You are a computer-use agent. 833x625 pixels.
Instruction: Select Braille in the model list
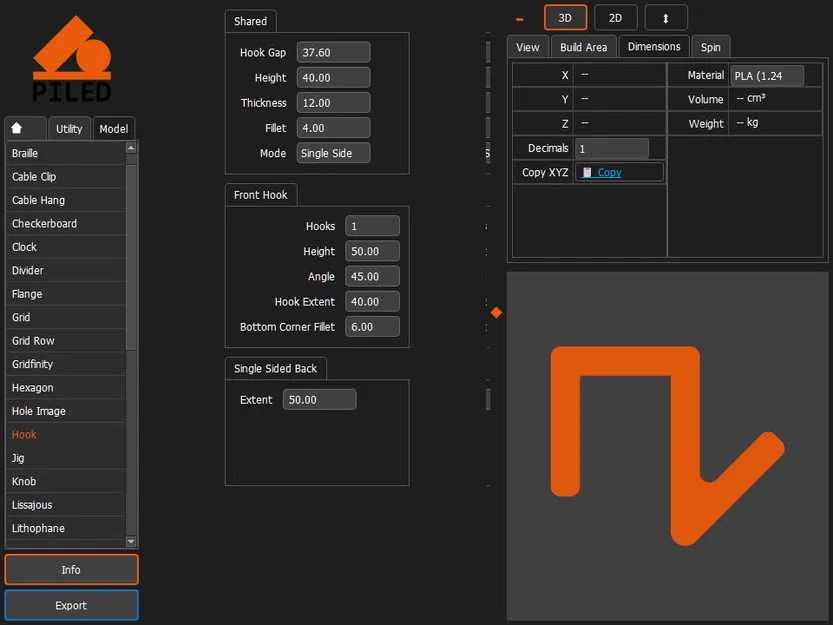coord(66,153)
